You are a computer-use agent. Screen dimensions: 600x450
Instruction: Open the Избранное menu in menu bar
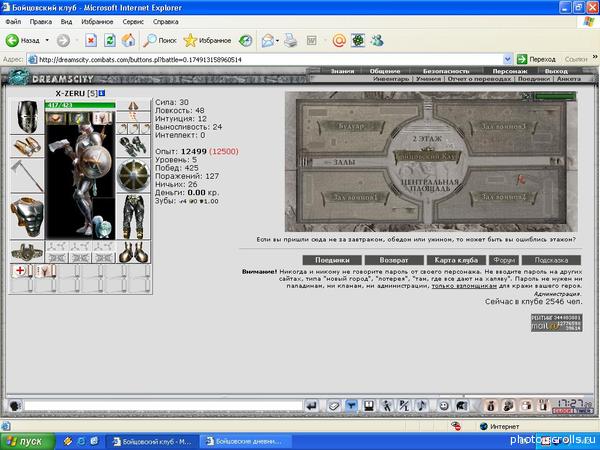(97, 22)
